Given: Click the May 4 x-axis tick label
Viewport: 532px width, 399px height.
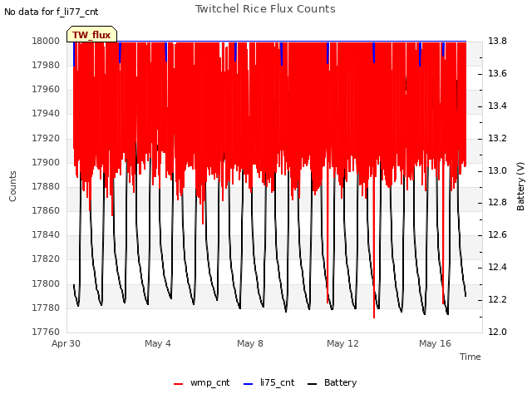Looking at the screenshot, I should pyautogui.click(x=158, y=343).
